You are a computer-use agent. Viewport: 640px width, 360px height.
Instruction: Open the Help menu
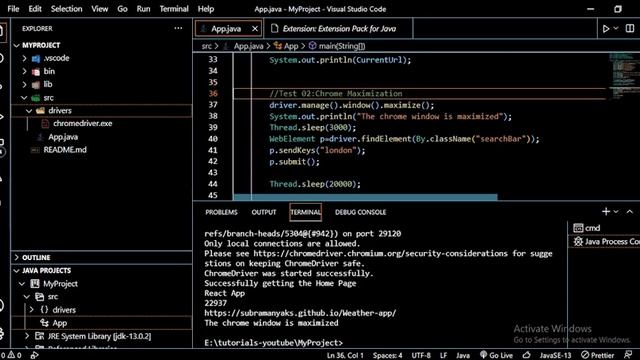point(206,9)
